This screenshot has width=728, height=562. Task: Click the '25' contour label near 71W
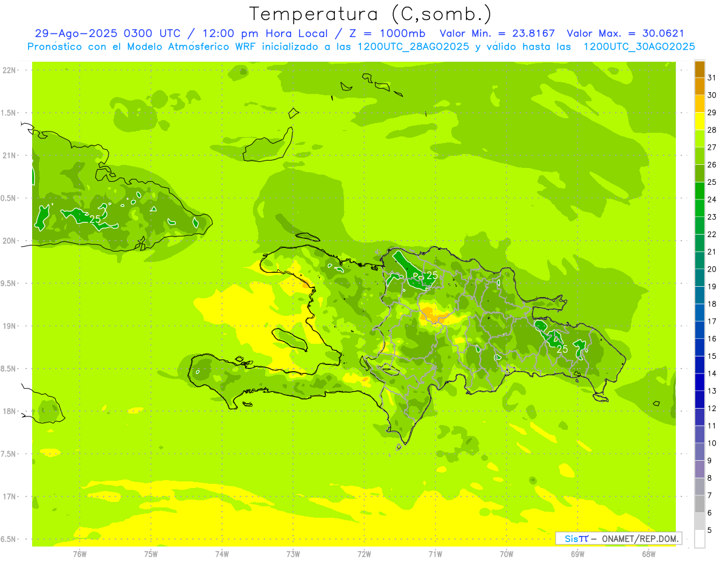pyautogui.click(x=431, y=275)
